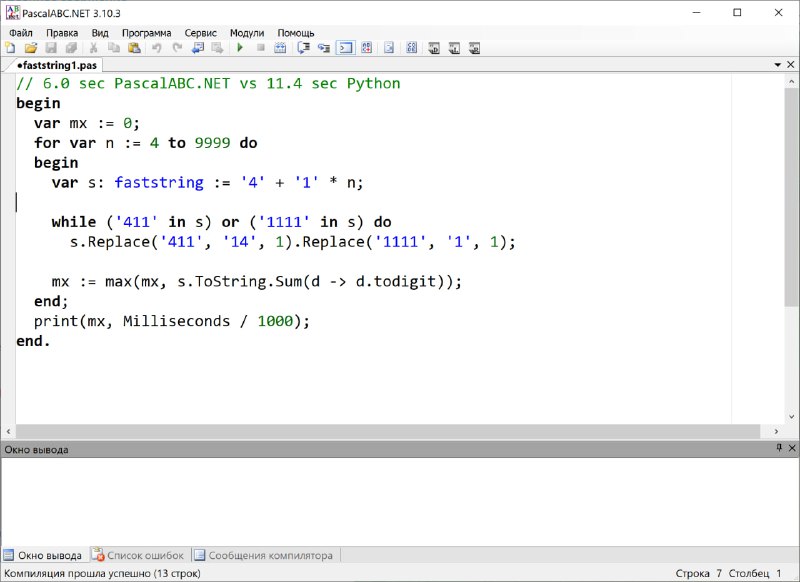The width and height of the screenshot is (800, 582).
Task: Paste from clipboard using toolbar icon
Action: tap(134, 48)
